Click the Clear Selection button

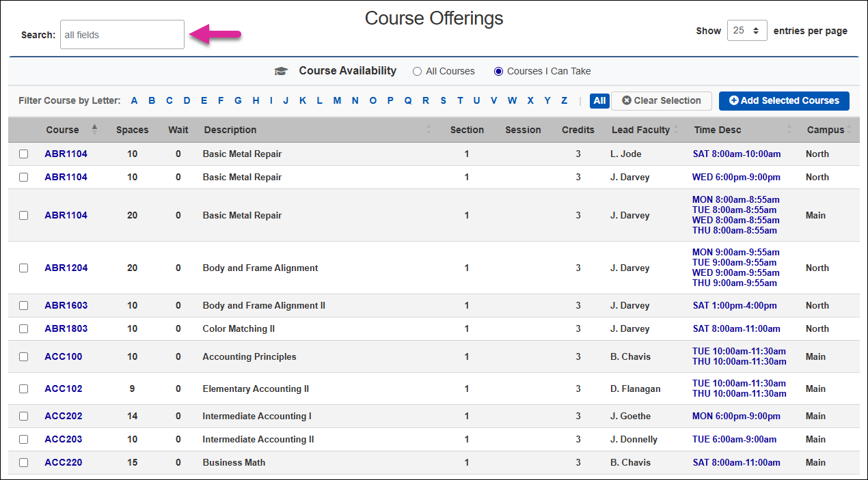point(662,101)
